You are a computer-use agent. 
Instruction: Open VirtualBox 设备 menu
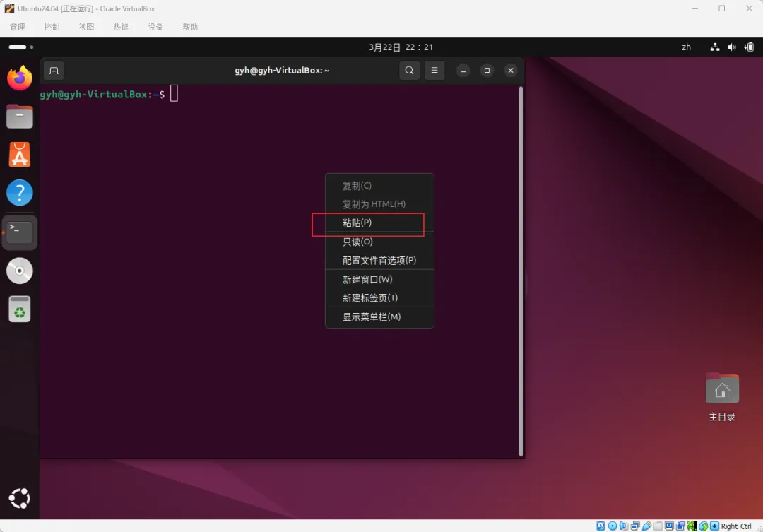[155, 27]
